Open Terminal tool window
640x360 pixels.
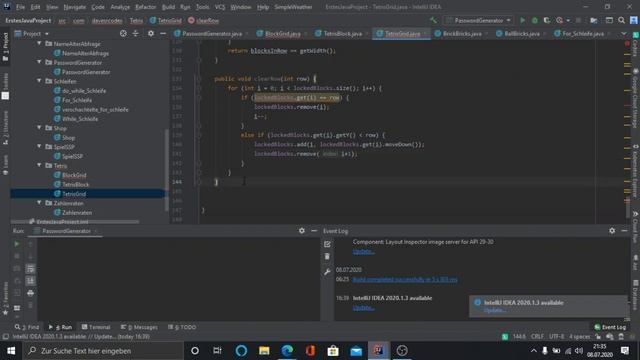[x=96, y=327]
